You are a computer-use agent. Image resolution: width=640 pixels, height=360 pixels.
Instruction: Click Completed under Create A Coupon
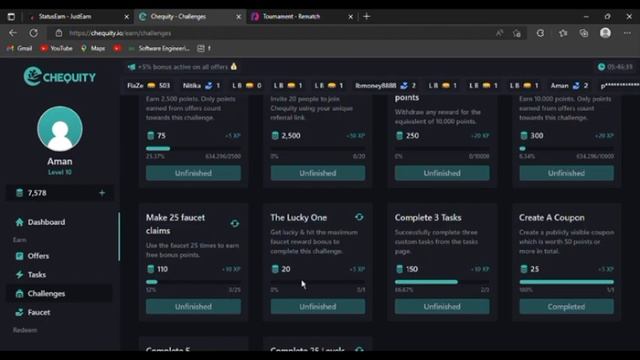coord(567,307)
